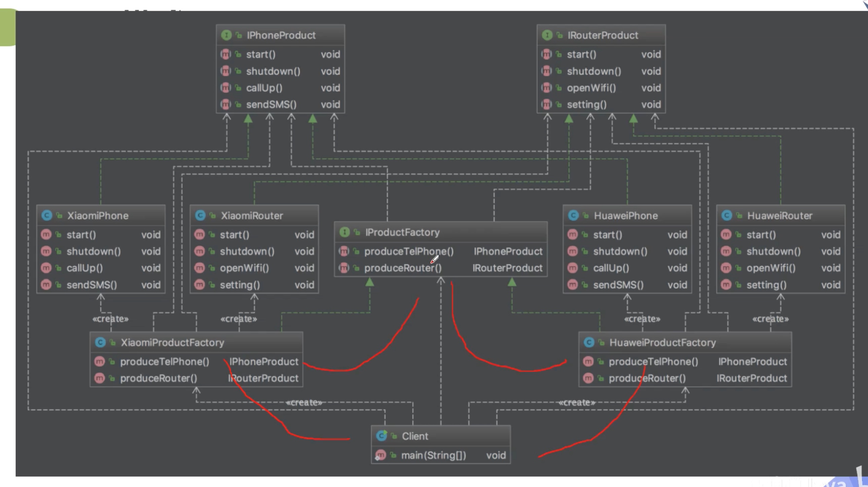868x487 pixels.
Task: Click the XiaomiPhone class icon
Action: click(46, 216)
